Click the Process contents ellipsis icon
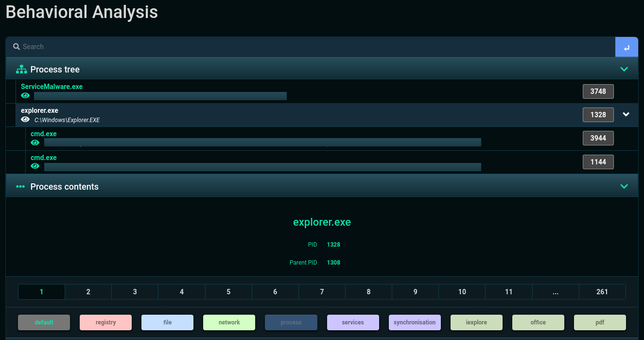The height and width of the screenshot is (340, 644). click(x=20, y=187)
